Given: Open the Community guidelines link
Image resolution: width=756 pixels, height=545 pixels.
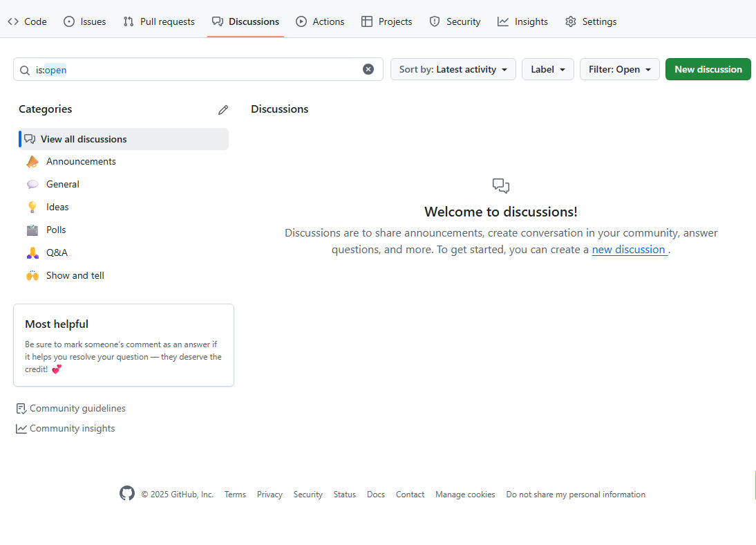Looking at the screenshot, I should coord(77,409).
